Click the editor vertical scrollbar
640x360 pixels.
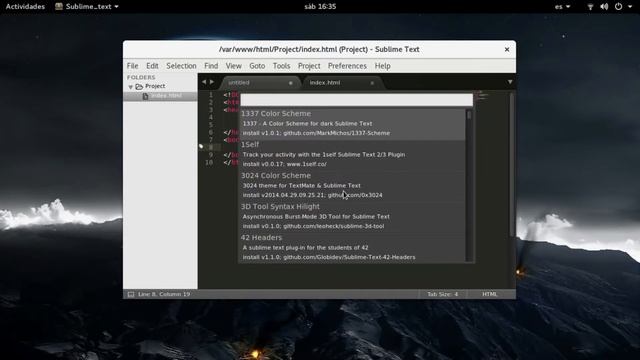512,164
